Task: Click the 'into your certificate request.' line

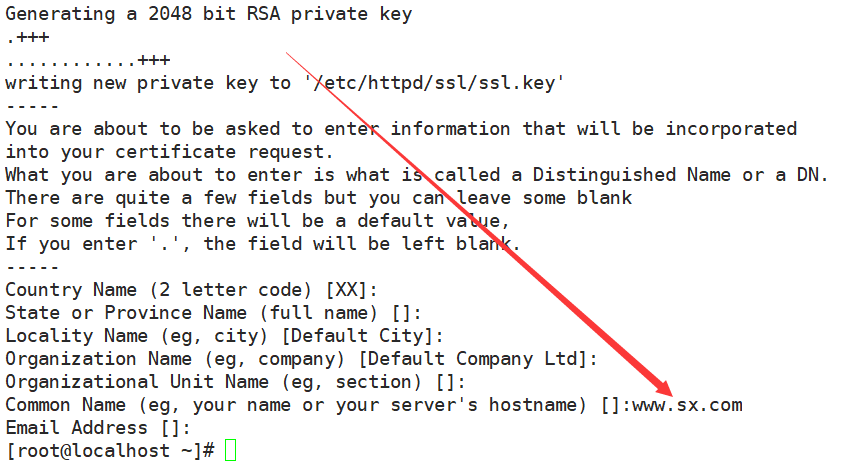Action: [x=169, y=152]
